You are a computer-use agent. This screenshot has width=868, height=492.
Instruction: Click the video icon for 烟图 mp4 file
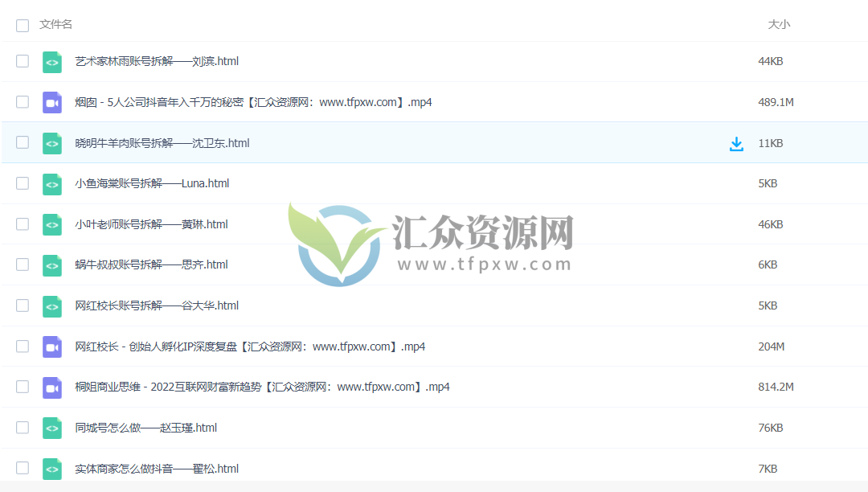[x=51, y=102]
